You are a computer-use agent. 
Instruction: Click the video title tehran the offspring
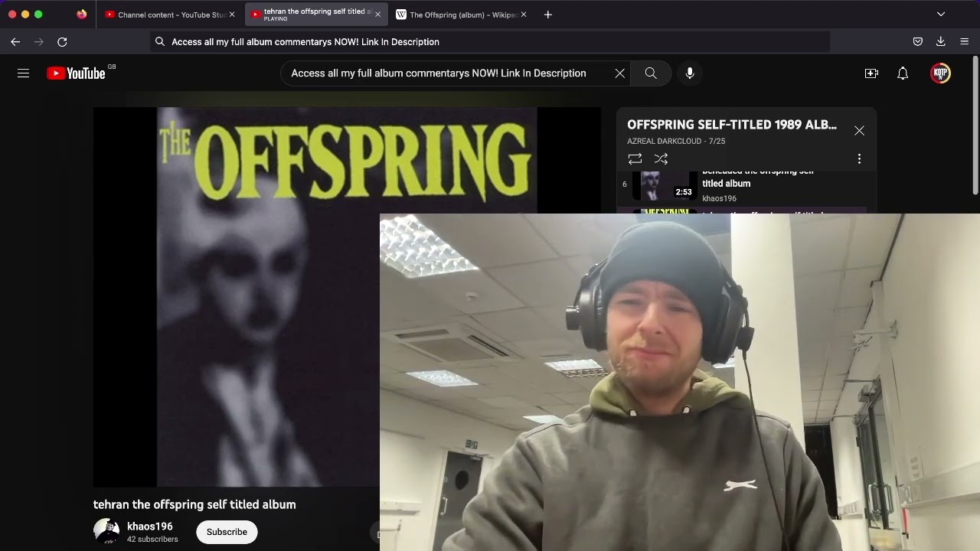click(x=194, y=505)
